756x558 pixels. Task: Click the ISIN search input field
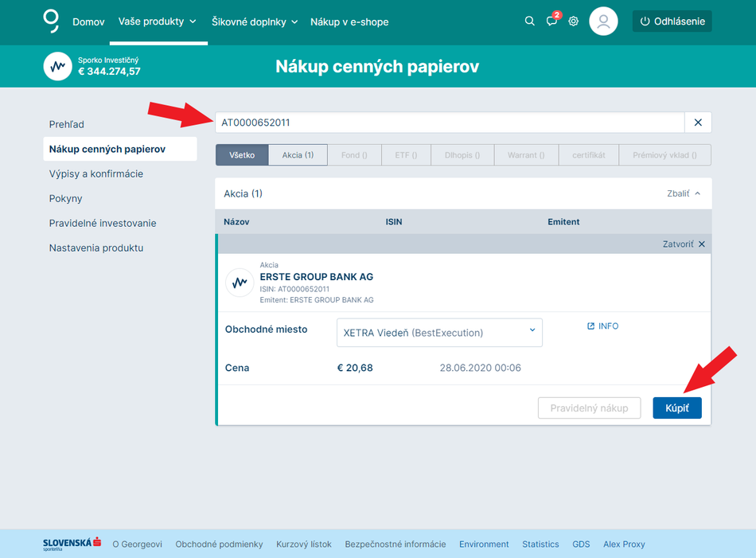[450, 123]
